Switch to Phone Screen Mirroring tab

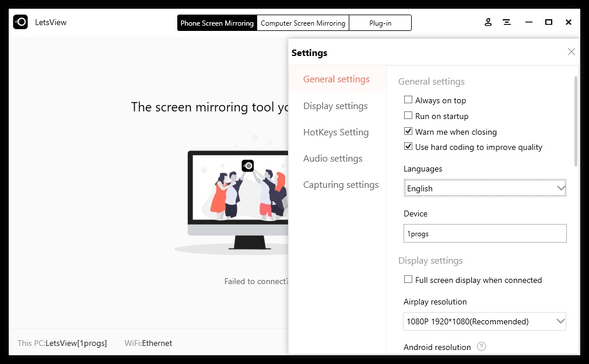pyautogui.click(x=217, y=23)
